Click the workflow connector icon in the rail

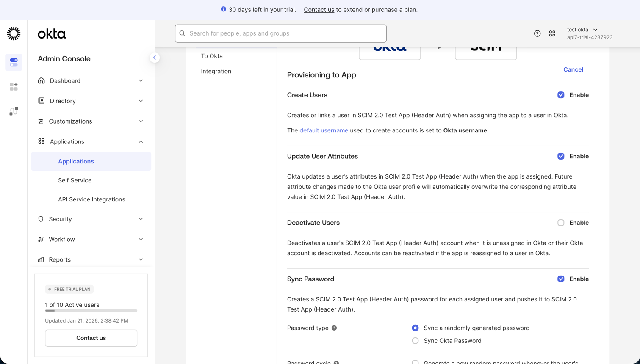pyautogui.click(x=14, y=110)
